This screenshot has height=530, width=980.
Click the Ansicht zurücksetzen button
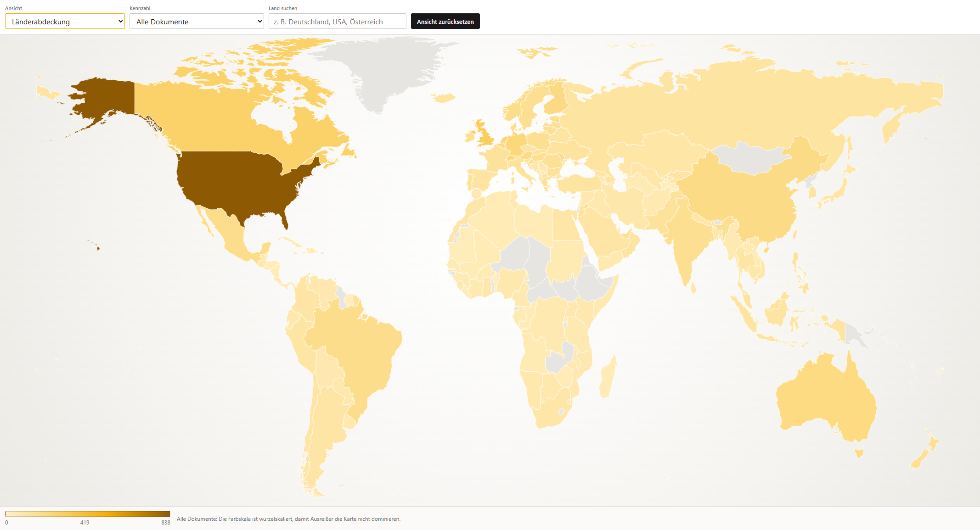click(445, 22)
